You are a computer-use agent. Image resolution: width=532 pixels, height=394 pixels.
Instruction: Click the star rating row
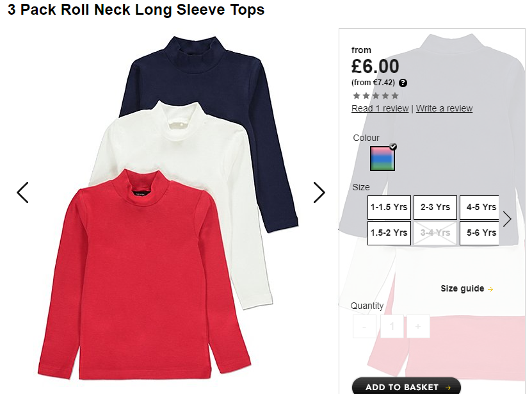[x=376, y=96]
